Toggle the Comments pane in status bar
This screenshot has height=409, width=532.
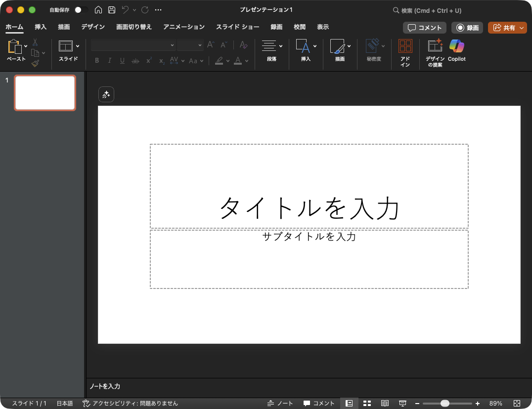coord(319,403)
